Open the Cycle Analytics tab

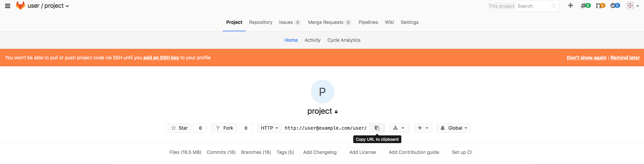pos(344,40)
